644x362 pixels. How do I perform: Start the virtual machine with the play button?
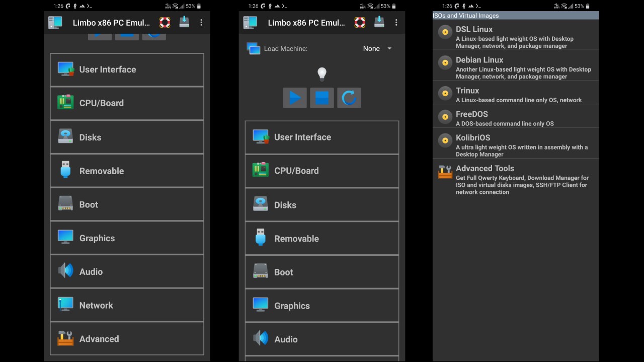295,98
